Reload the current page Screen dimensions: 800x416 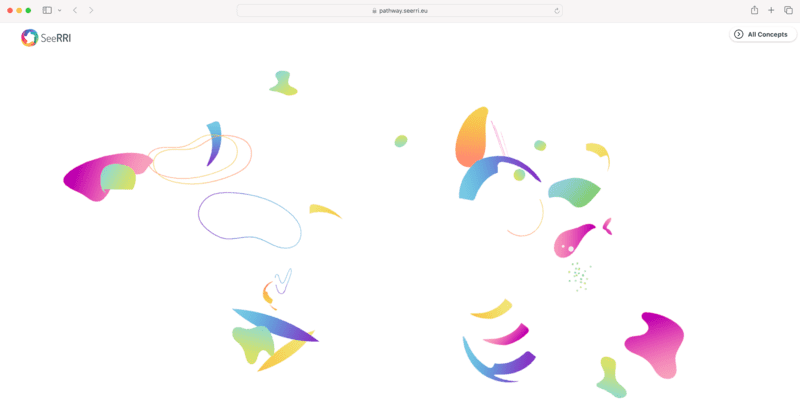(557, 11)
